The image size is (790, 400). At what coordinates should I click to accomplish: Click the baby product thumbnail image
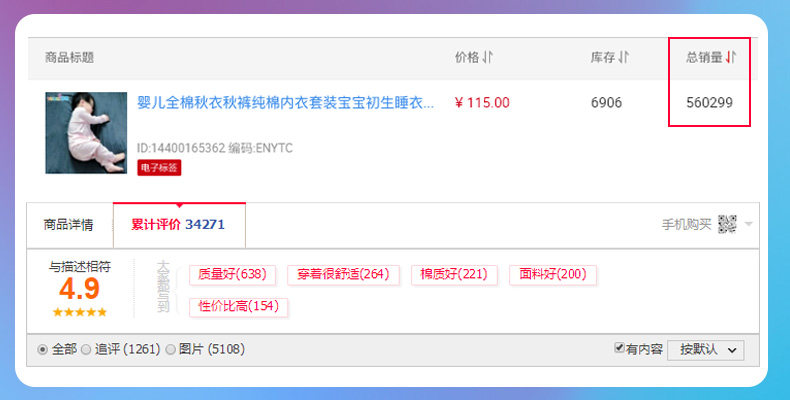[x=86, y=132]
